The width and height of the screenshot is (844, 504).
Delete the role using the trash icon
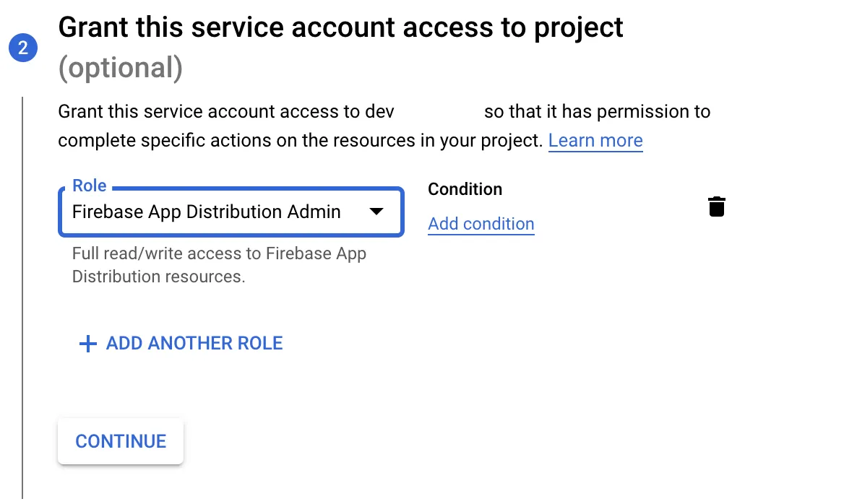coord(716,207)
